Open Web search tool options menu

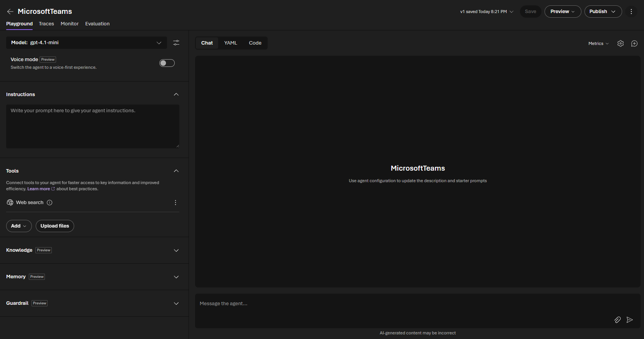tap(175, 203)
